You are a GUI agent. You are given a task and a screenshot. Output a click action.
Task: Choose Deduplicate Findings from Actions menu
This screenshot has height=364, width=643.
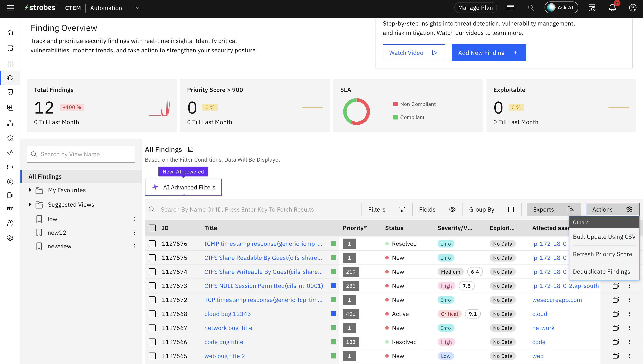tap(601, 272)
